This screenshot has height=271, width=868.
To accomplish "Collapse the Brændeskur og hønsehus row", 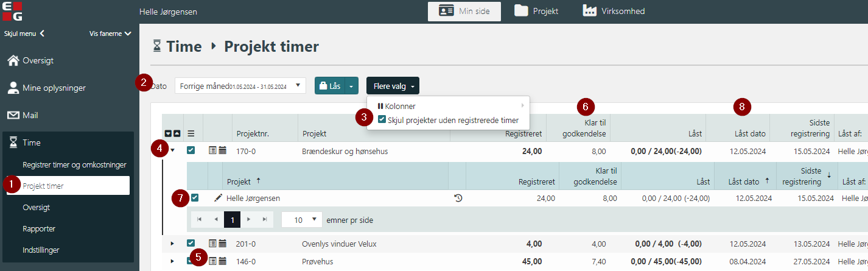I will [x=172, y=151].
